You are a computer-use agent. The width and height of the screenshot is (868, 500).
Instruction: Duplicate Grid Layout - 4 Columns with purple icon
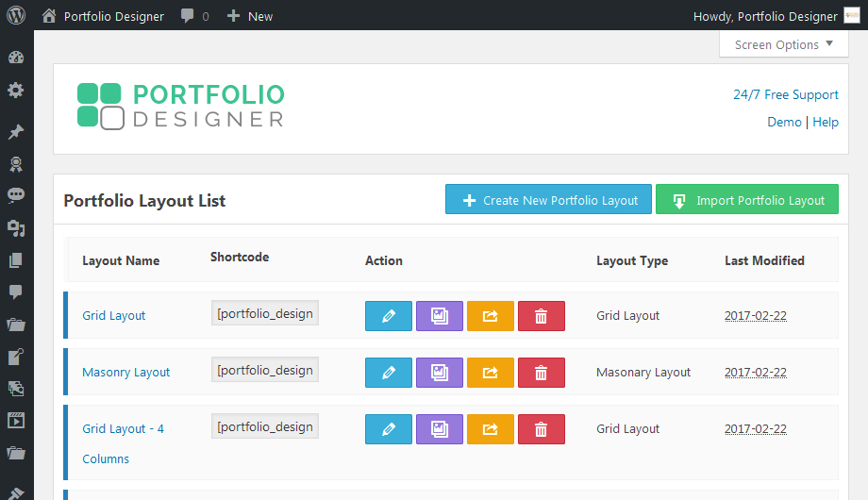[x=440, y=429]
